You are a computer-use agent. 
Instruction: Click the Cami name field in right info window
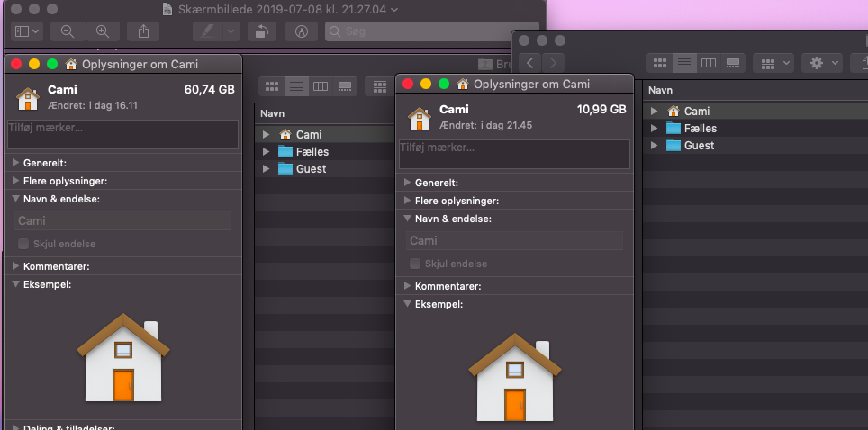tap(514, 241)
